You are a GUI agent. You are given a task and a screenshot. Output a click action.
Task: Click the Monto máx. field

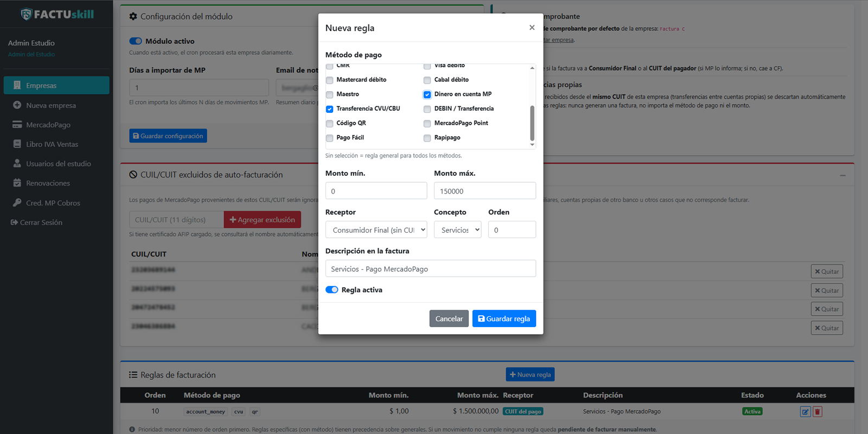pos(485,191)
